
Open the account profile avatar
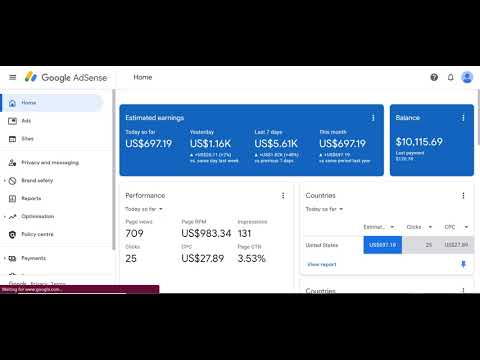coord(467,77)
